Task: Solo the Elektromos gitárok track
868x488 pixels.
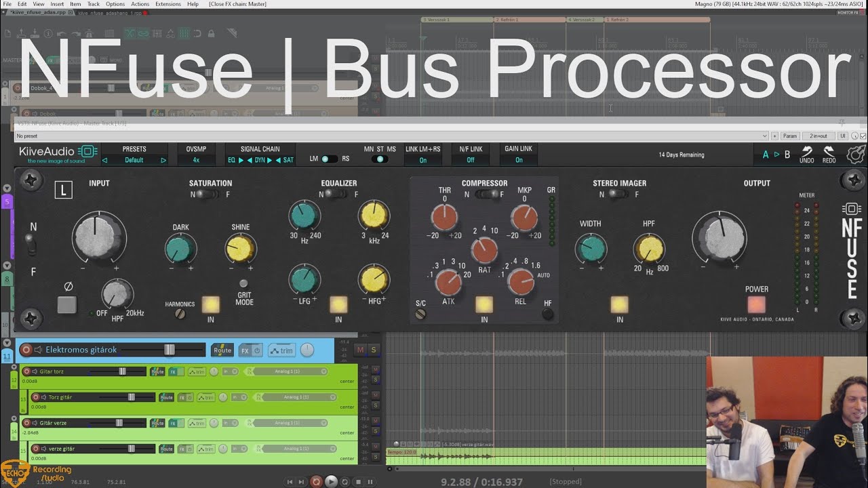Action: (x=374, y=350)
